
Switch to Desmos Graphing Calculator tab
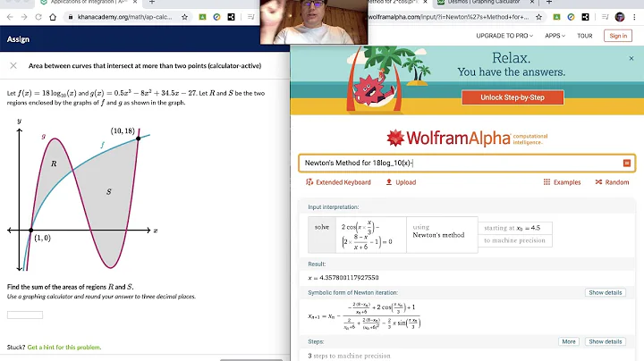click(x=484, y=2)
